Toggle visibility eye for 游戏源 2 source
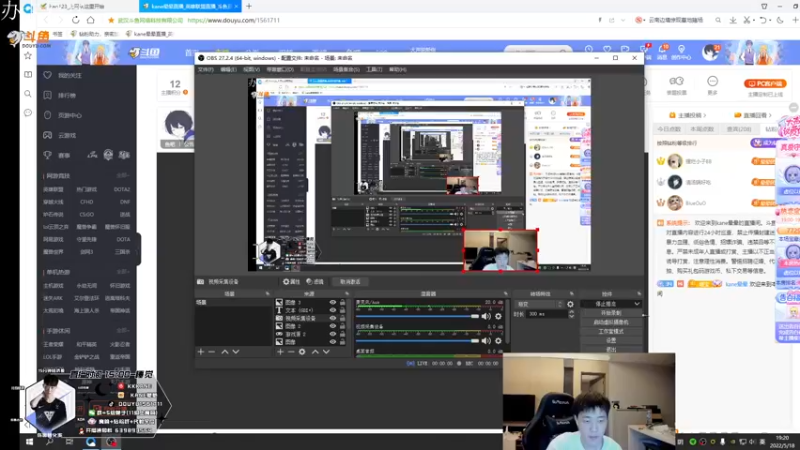 point(333,334)
